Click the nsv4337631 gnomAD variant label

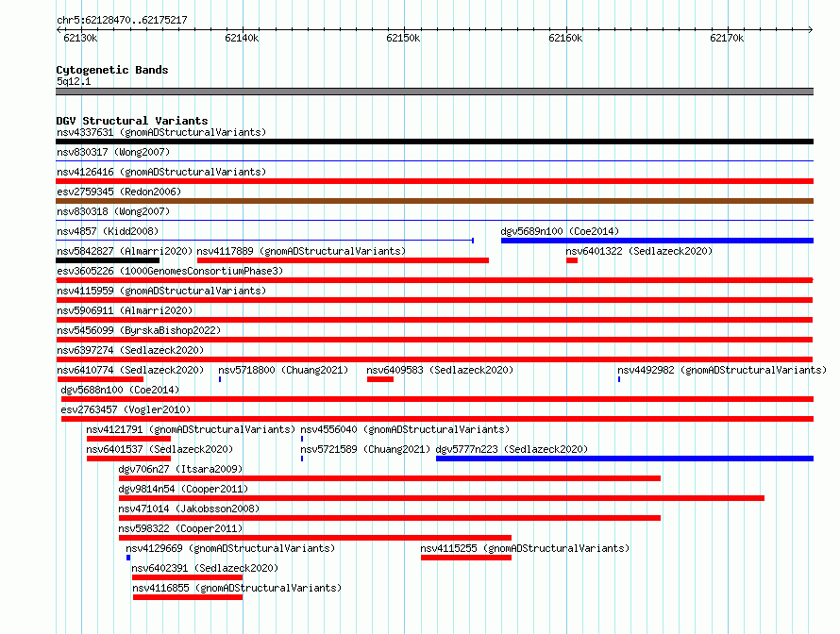point(161,132)
